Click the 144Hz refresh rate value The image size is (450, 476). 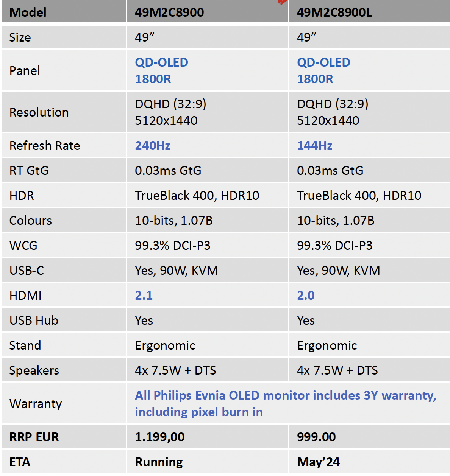[314, 146]
